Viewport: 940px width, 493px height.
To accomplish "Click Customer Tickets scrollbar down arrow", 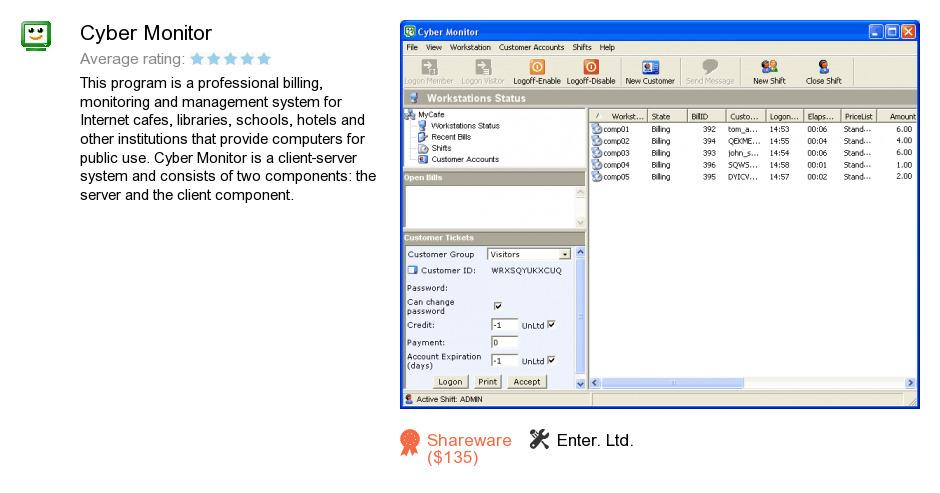I will point(580,383).
